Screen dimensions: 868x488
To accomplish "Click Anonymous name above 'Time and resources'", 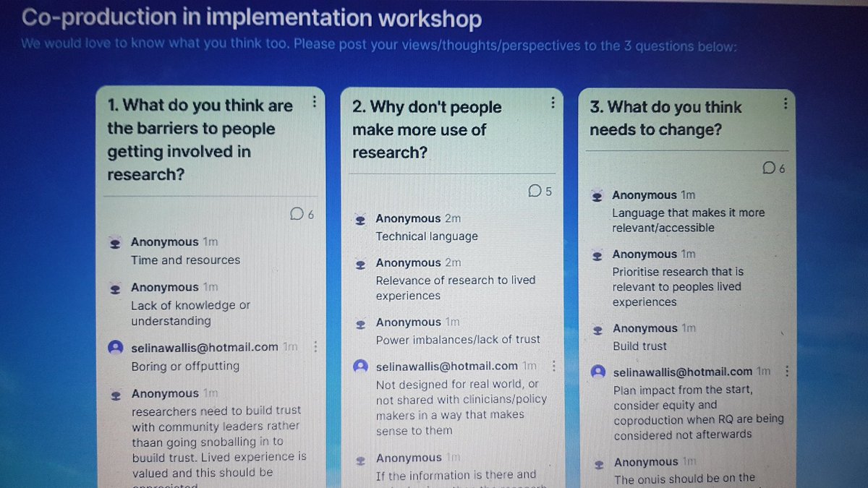I will [164, 242].
